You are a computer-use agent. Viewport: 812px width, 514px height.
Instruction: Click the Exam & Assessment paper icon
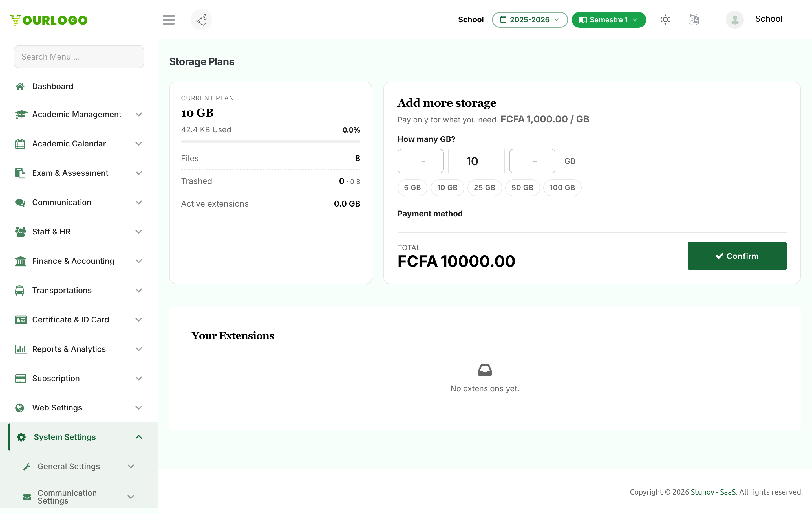[x=20, y=173]
